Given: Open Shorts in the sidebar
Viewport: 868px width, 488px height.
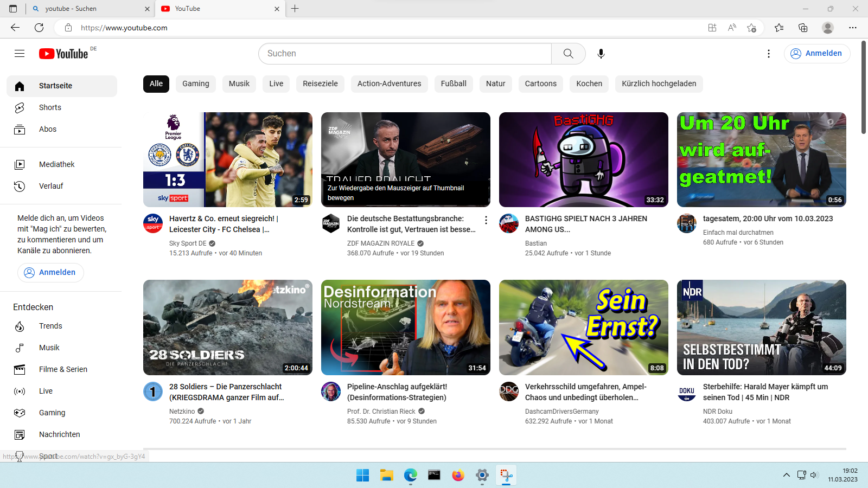Looking at the screenshot, I should [62, 107].
